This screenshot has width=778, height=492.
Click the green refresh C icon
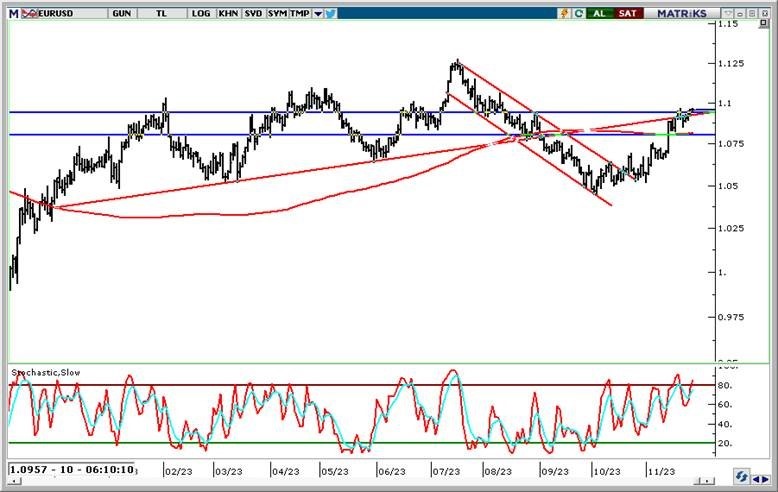coord(579,13)
